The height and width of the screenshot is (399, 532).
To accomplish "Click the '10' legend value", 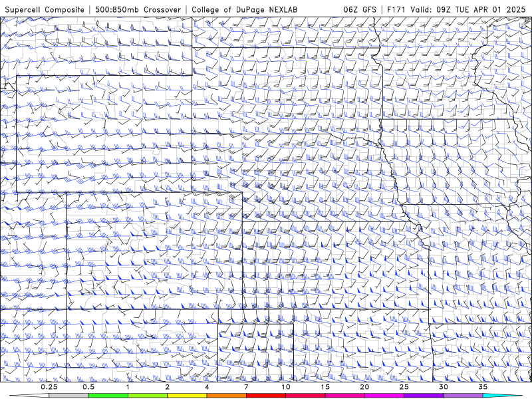I will (286, 387).
